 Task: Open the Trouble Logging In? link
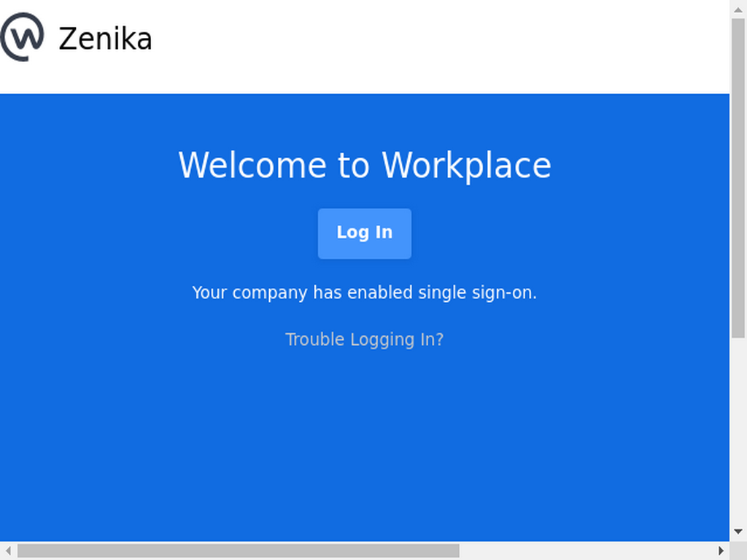tap(365, 340)
